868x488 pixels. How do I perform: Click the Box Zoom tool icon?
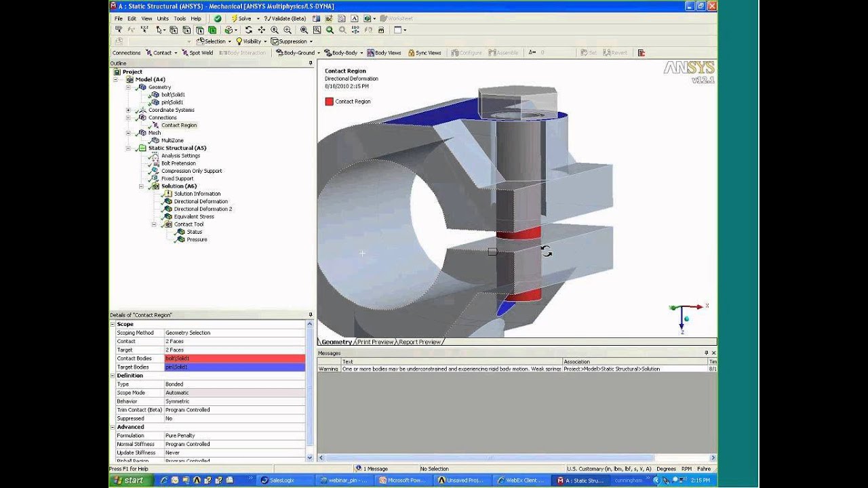coord(288,30)
